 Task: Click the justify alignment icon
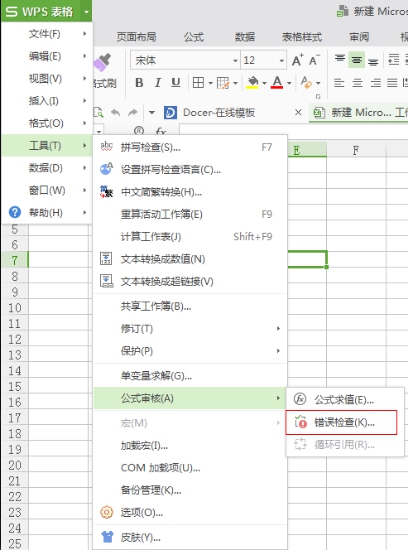pos(392,83)
